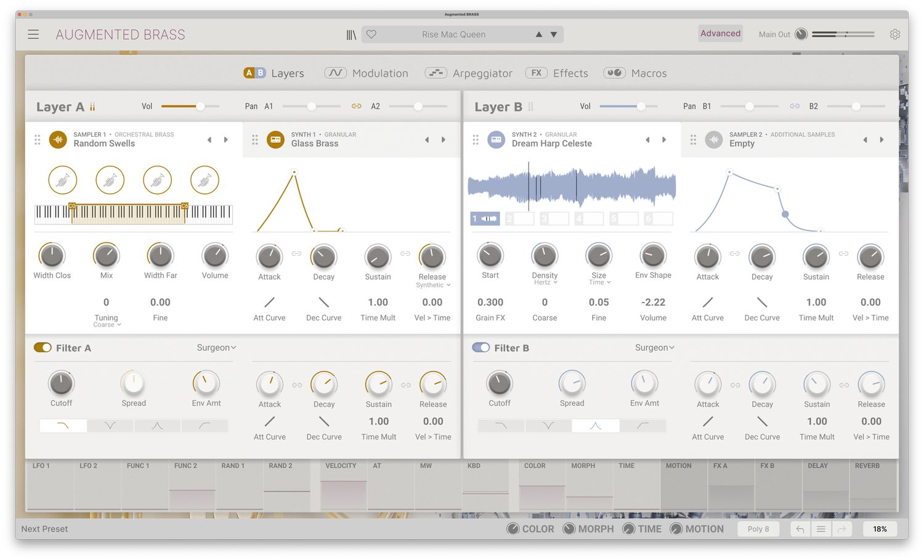The width and height of the screenshot is (924, 560).
Task: Select the fourth trumpet sample slot
Action: pos(205,181)
